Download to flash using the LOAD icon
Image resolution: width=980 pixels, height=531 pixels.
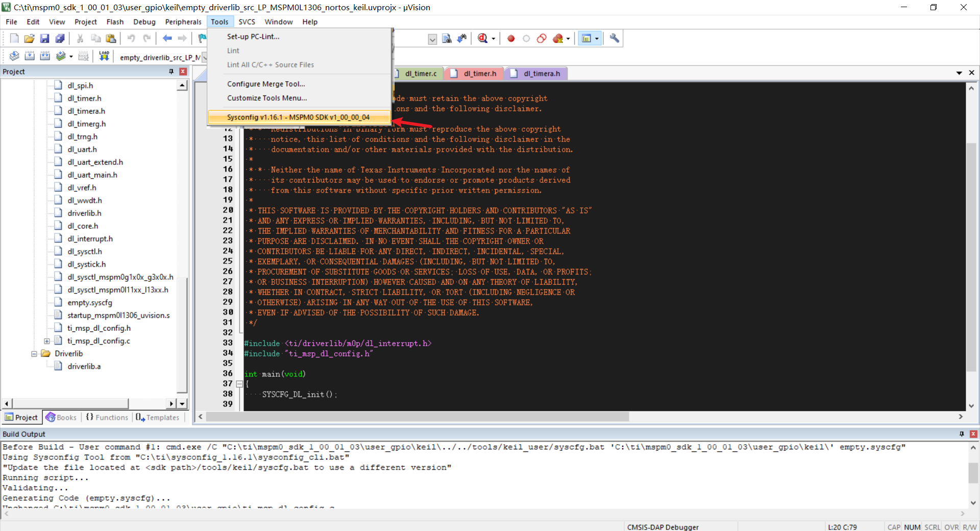104,56
